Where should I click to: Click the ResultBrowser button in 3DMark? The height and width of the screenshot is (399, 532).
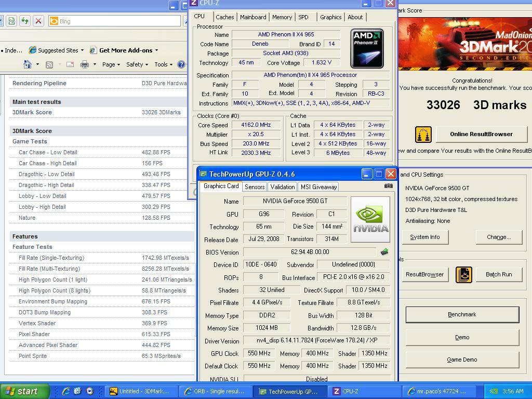(425, 274)
